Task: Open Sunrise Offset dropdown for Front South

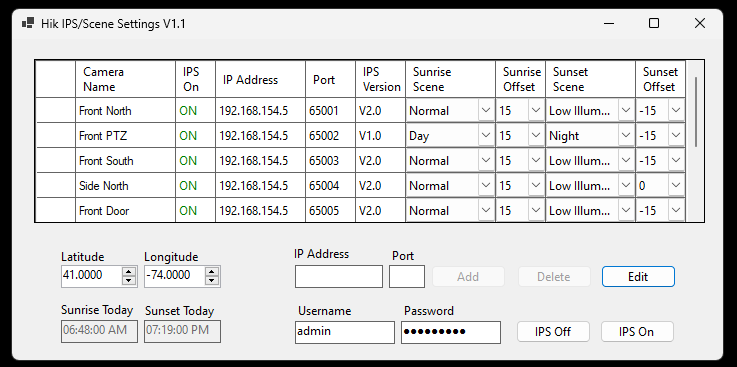Action: click(x=536, y=161)
